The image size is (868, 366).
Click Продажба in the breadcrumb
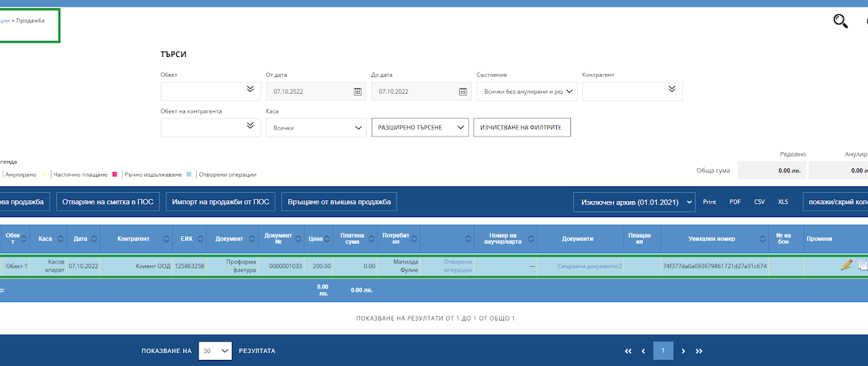point(31,21)
